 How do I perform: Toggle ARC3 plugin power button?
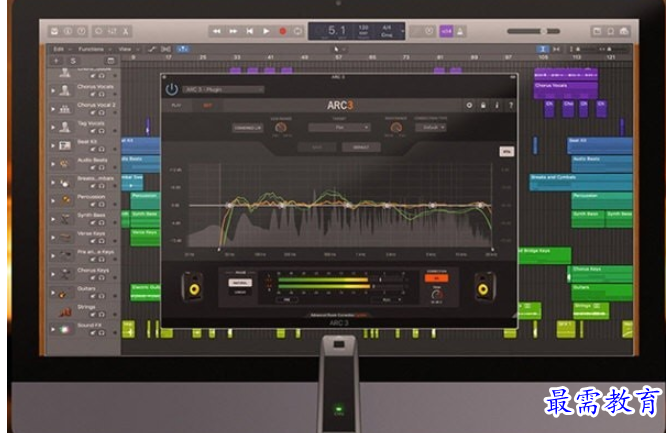(x=172, y=89)
